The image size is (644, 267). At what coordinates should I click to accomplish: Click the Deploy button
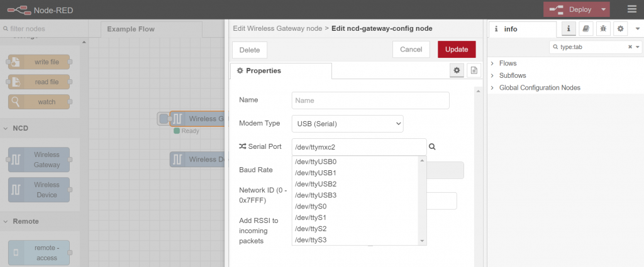tap(571, 9)
